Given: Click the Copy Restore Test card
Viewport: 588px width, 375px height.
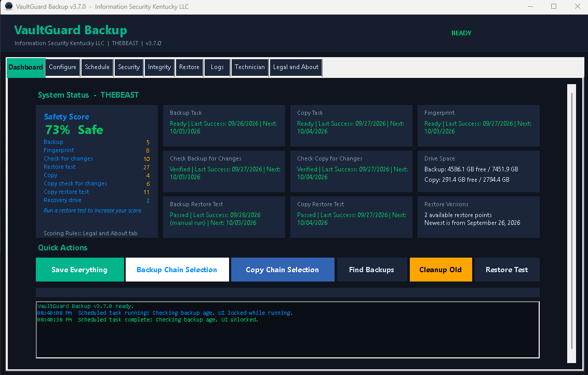Looking at the screenshot, I should coord(351,217).
